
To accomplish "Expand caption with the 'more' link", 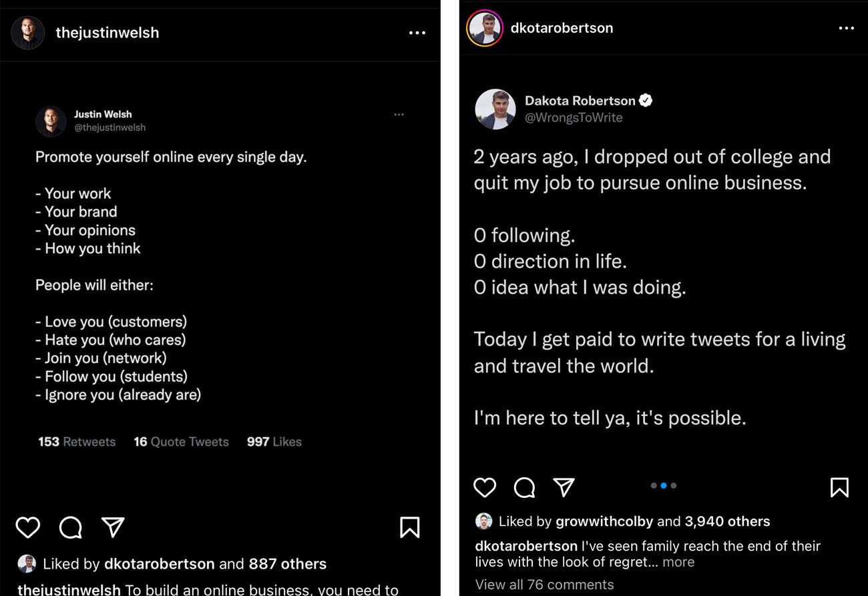I will click(x=678, y=562).
